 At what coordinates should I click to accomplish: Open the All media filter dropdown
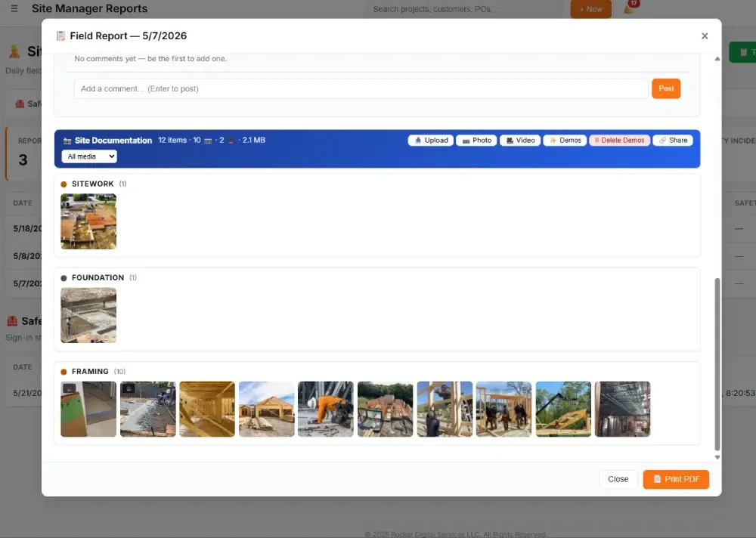tap(89, 156)
